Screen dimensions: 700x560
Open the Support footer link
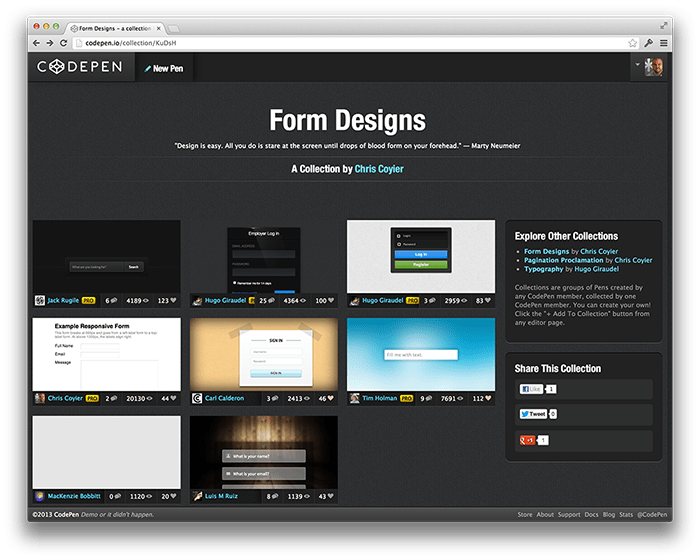pyautogui.click(x=569, y=514)
